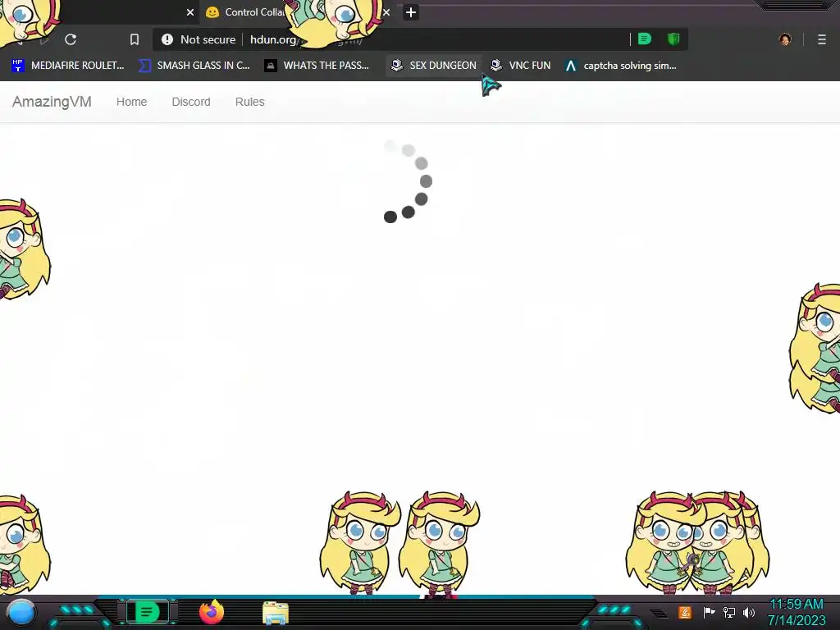Open the WHATS THE PASS... bookmark
Image resolution: width=840 pixels, height=630 pixels.
(x=317, y=66)
